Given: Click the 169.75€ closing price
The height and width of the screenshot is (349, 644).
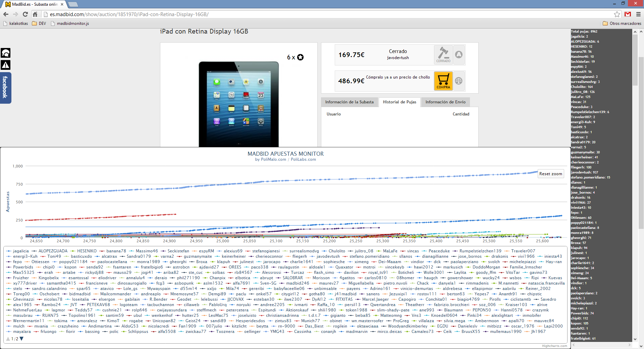Looking at the screenshot, I should point(351,55).
